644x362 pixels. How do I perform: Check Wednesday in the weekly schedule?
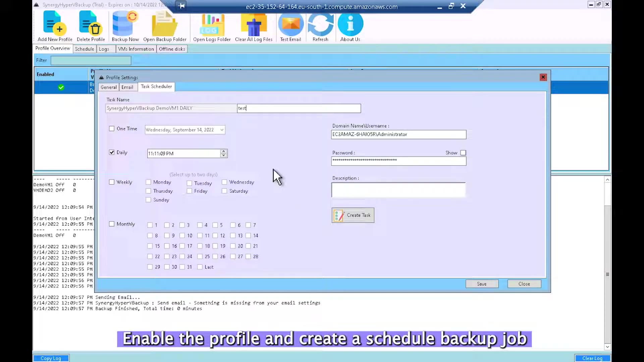[224, 182]
